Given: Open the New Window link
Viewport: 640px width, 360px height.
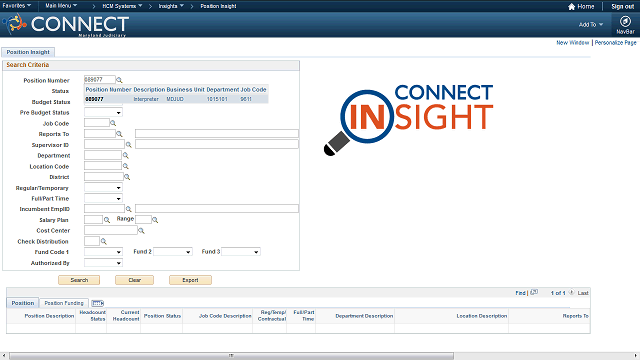Looking at the screenshot, I should (x=573, y=42).
